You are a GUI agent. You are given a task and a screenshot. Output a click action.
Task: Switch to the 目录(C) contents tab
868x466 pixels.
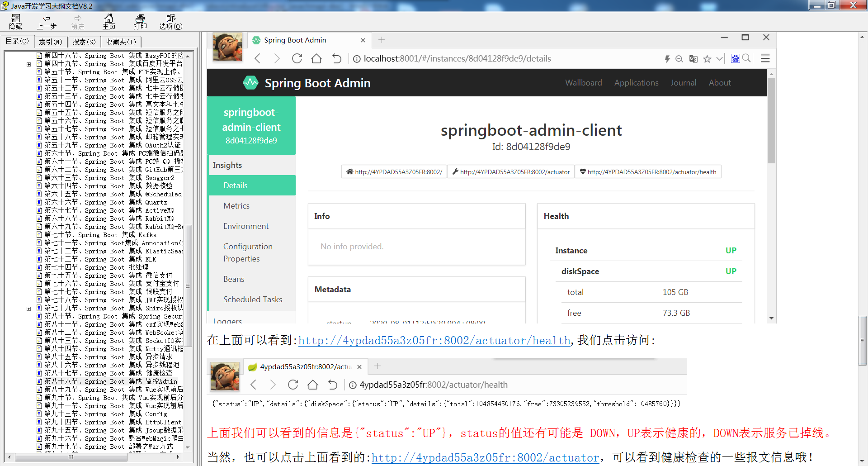click(x=17, y=41)
